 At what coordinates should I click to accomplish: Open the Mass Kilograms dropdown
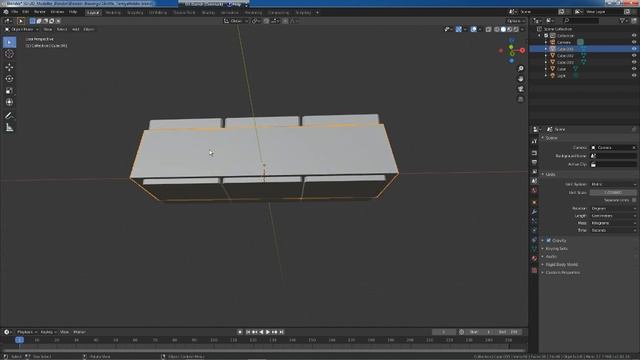click(613, 223)
